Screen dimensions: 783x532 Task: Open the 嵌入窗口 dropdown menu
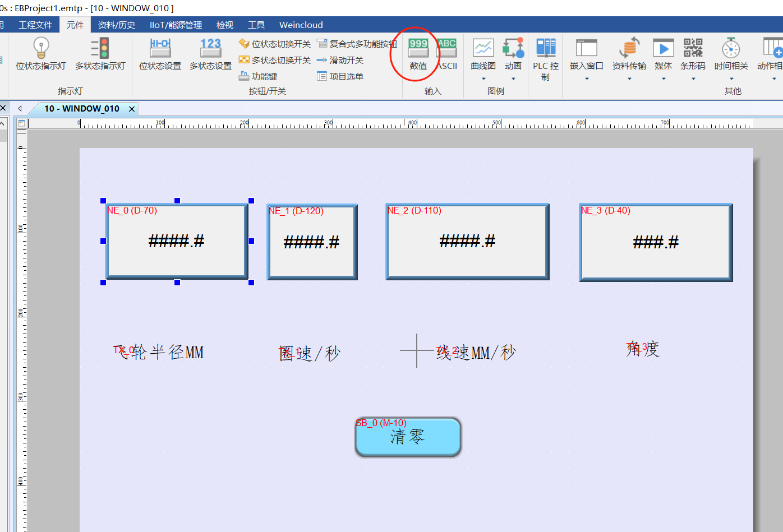coord(587,79)
